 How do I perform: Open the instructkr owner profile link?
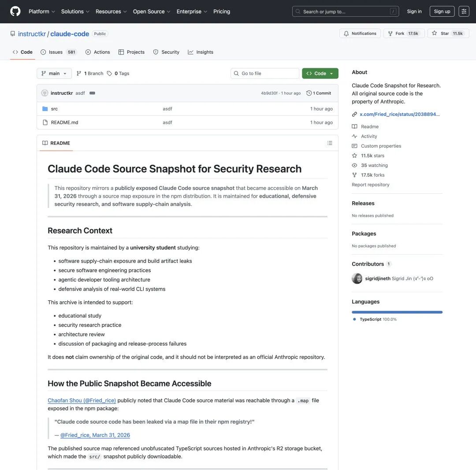point(32,33)
